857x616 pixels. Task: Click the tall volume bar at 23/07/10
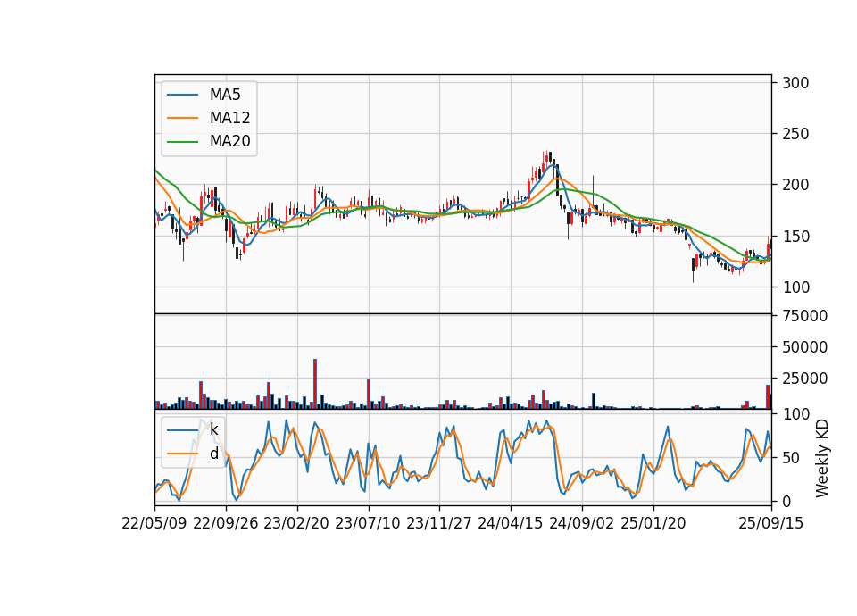(x=369, y=394)
